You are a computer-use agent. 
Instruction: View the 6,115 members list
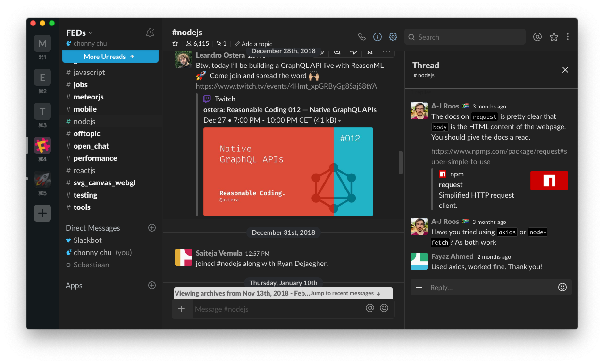coord(198,43)
